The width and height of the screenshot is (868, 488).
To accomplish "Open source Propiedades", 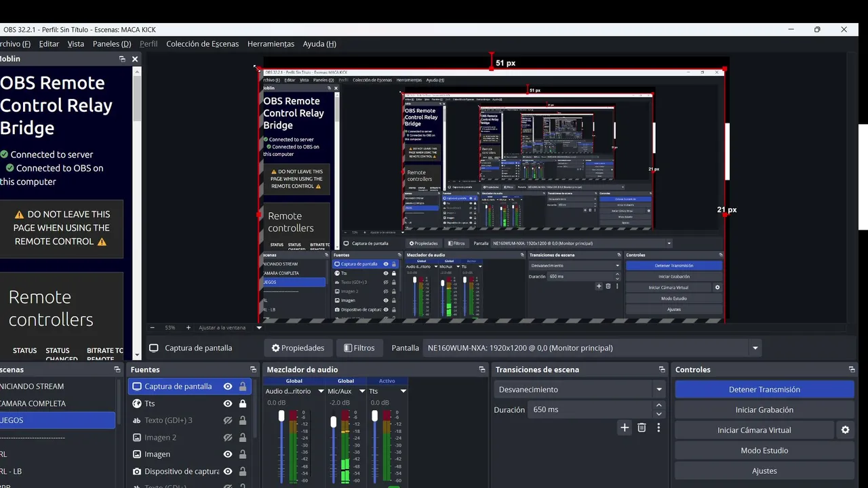I will pos(298,348).
